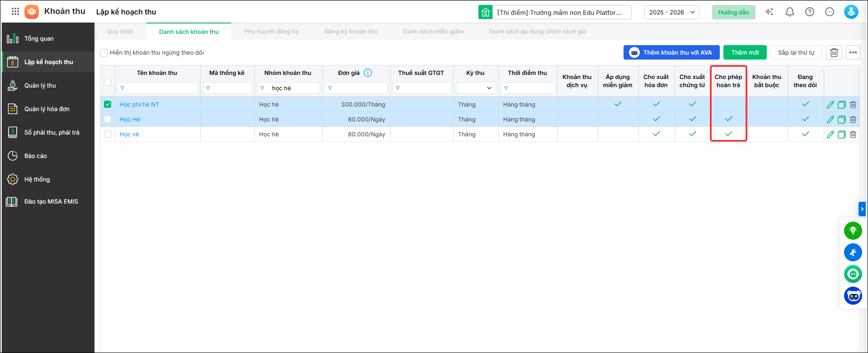Click the Nhóm khoản thu filter containing học hè
Screen dimensions: 868x353
tap(288, 88)
